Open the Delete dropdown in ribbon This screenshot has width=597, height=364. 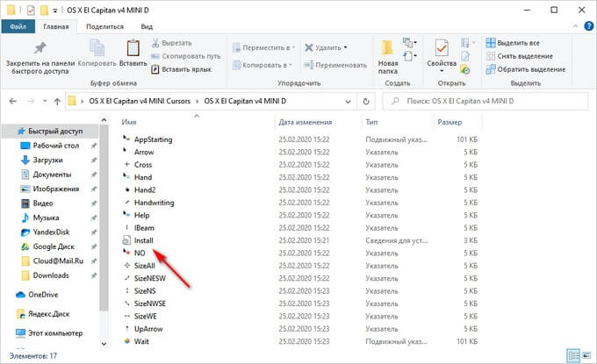pos(329,46)
